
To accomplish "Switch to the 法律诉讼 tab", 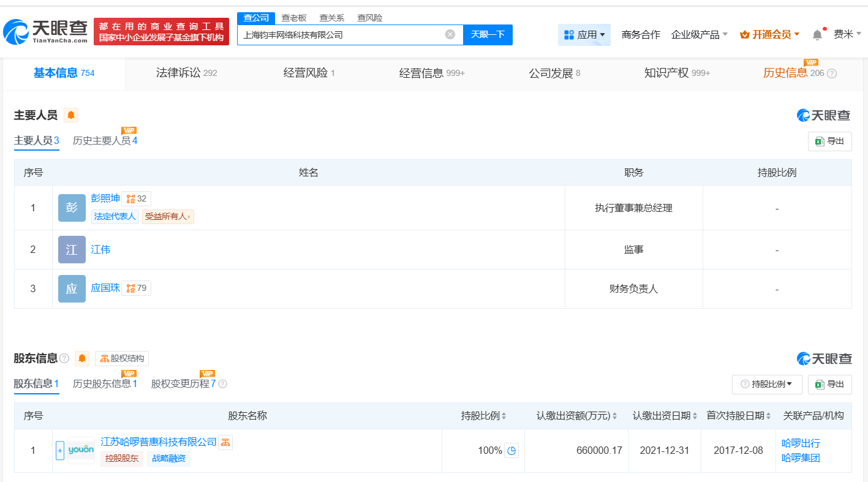I will click(x=186, y=73).
